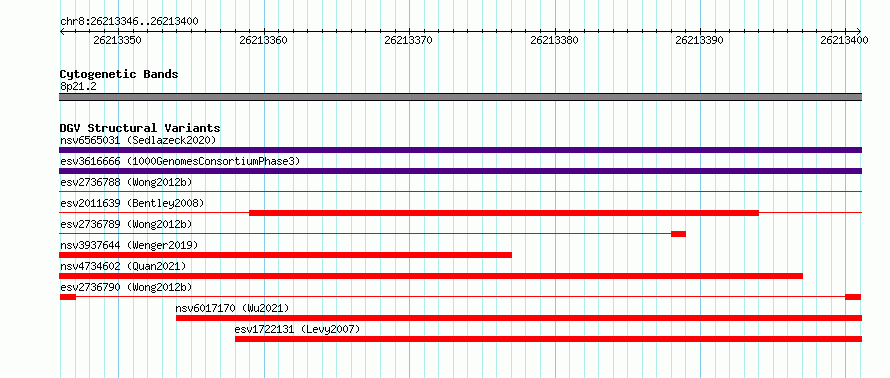Open the first esv2736788 (Wong2012b) variant label
This screenshot has height=378, width=890.
[x=126, y=182]
